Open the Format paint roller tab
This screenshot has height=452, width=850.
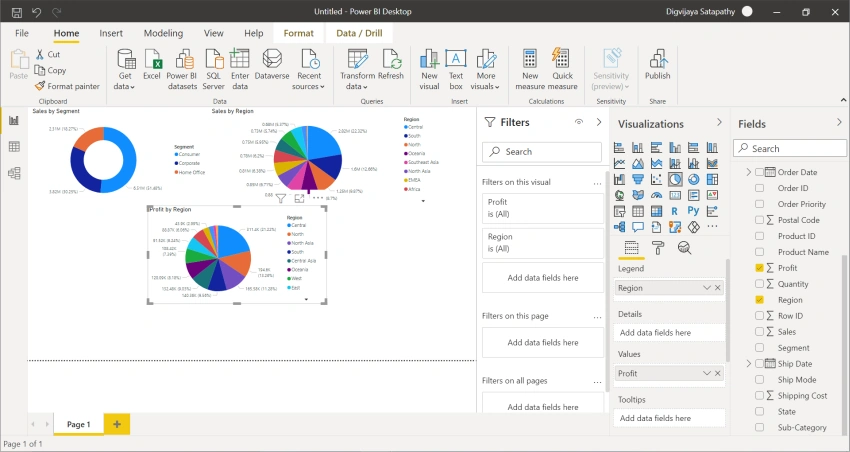point(658,248)
